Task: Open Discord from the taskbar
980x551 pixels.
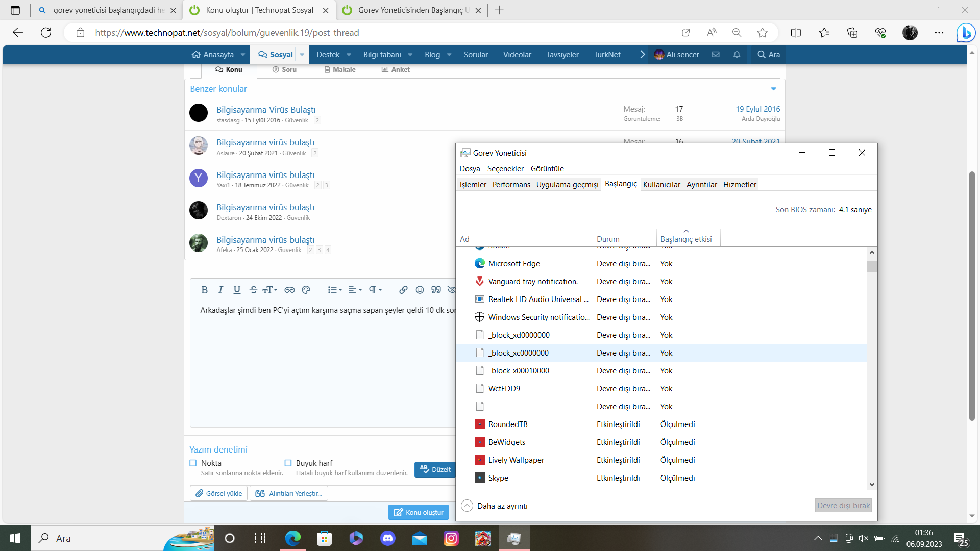Action: pyautogui.click(x=388, y=538)
